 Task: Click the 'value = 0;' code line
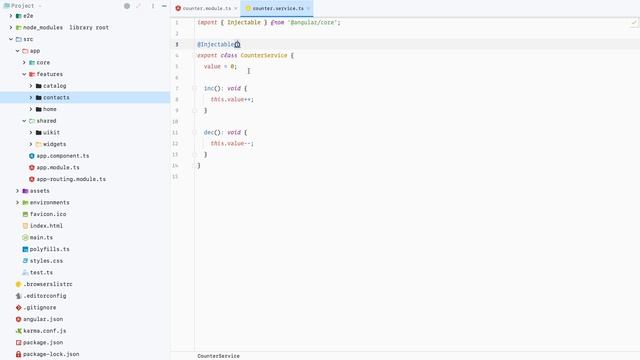(x=220, y=67)
